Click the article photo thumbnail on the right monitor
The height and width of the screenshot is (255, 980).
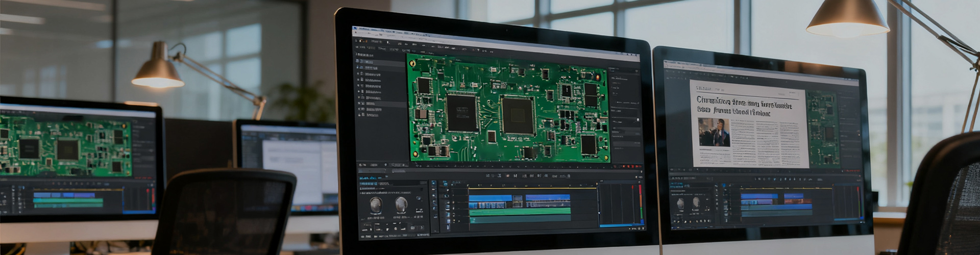point(714,132)
